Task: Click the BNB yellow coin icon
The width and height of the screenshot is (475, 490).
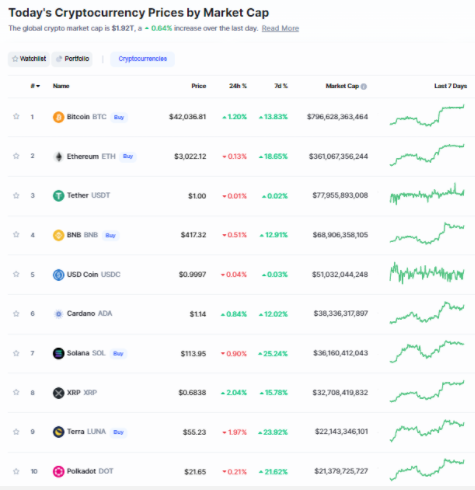Action: coord(58,235)
